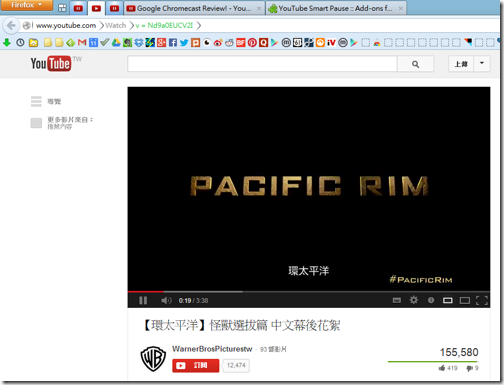The height and width of the screenshot is (385, 504).
Task: Toggle captions in the video player
Action: pos(397,300)
